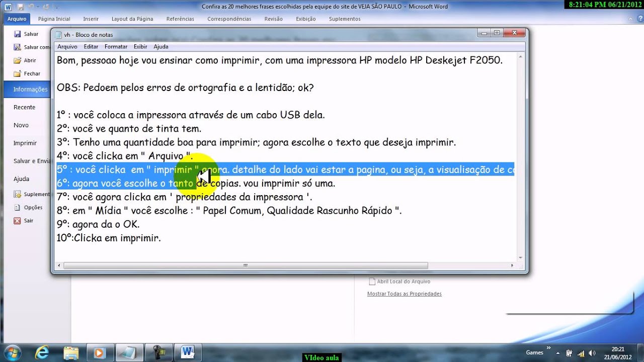Click the Suplementos icon in Word sidebar
Image resolution: width=644 pixels, height=362 pixels.
(x=17, y=194)
